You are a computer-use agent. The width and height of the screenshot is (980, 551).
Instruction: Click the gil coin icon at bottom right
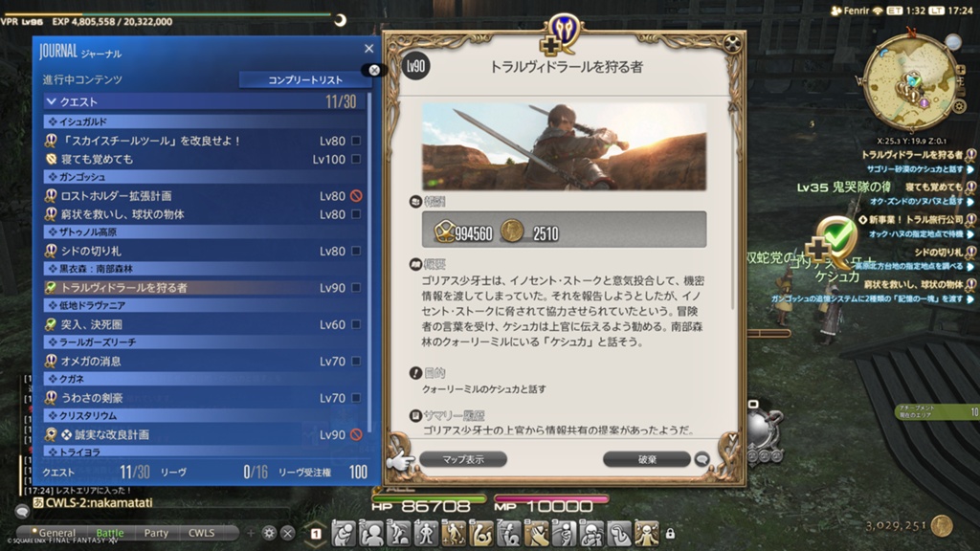tap(942, 526)
